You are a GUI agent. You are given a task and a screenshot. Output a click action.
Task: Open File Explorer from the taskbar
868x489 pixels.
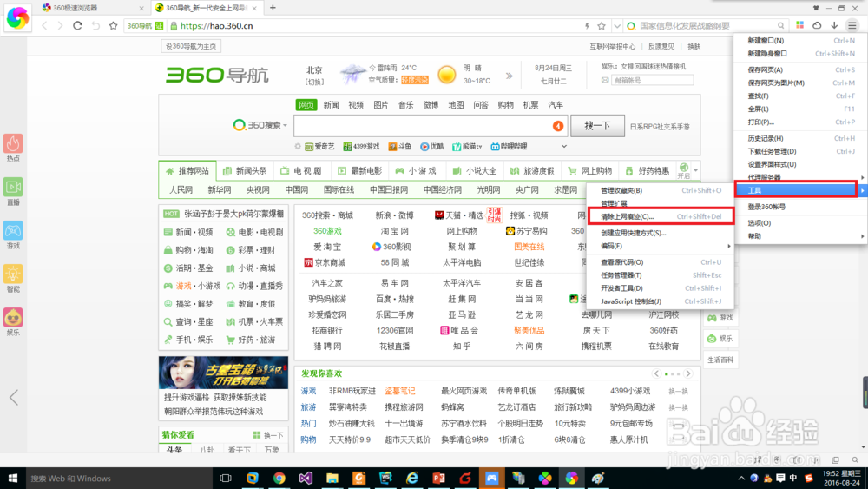point(332,478)
